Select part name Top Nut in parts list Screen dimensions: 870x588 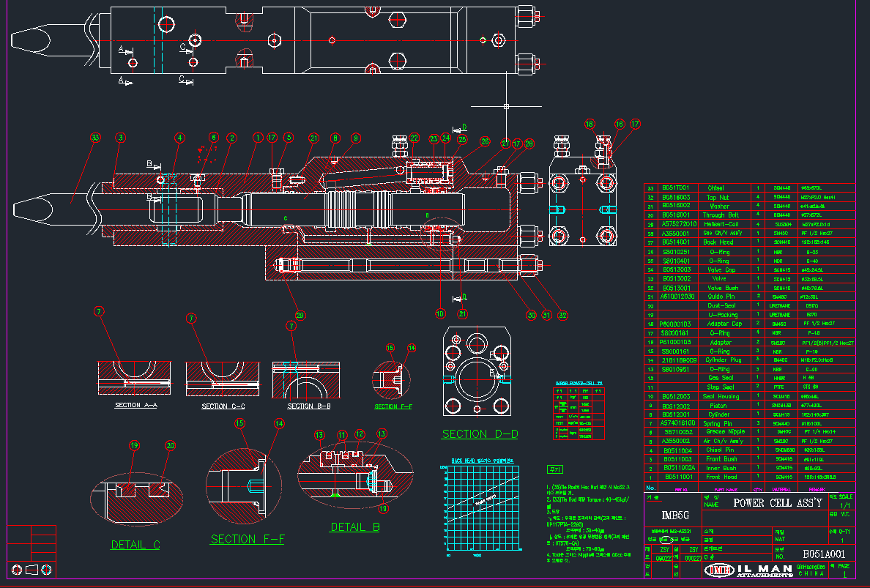pos(718,197)
